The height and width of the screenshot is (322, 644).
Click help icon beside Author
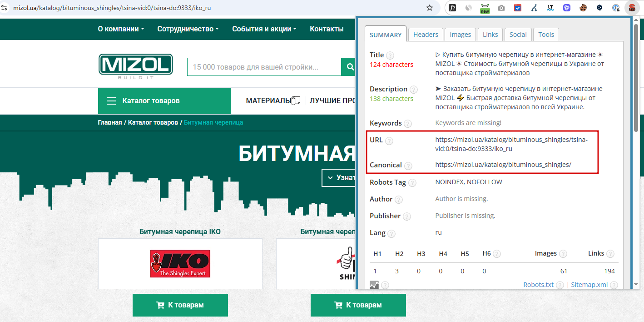point(398,200)
